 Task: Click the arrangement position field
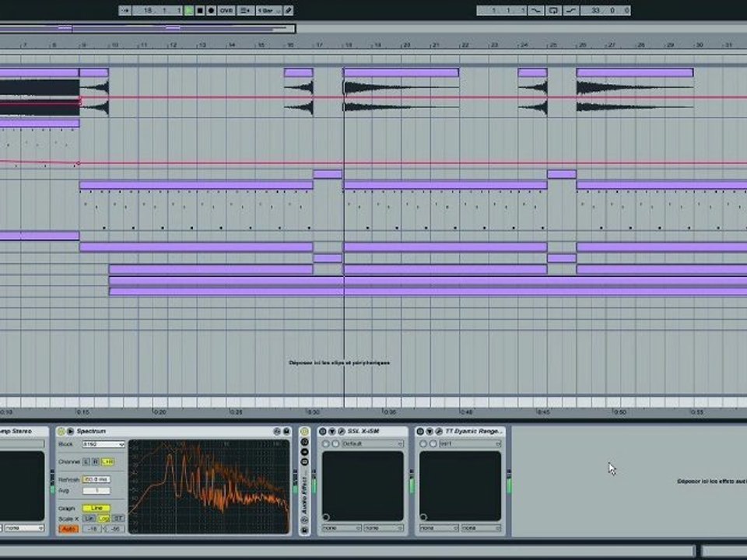pos(157,10)
